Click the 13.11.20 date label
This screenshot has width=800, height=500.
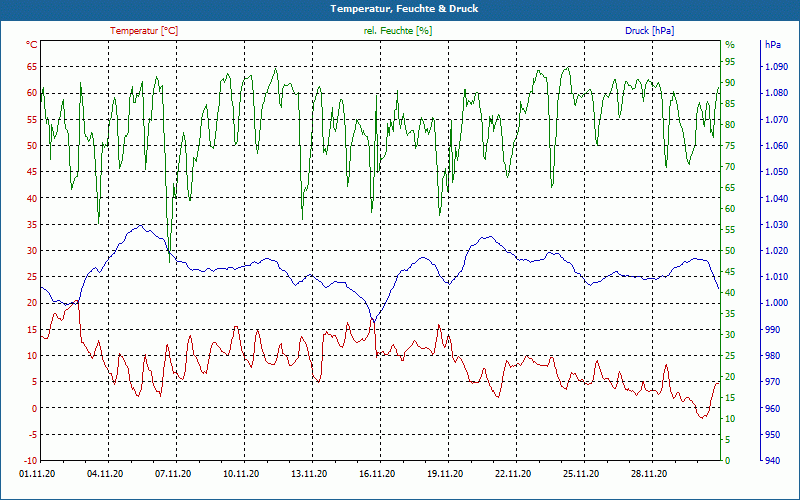[309, 474]
